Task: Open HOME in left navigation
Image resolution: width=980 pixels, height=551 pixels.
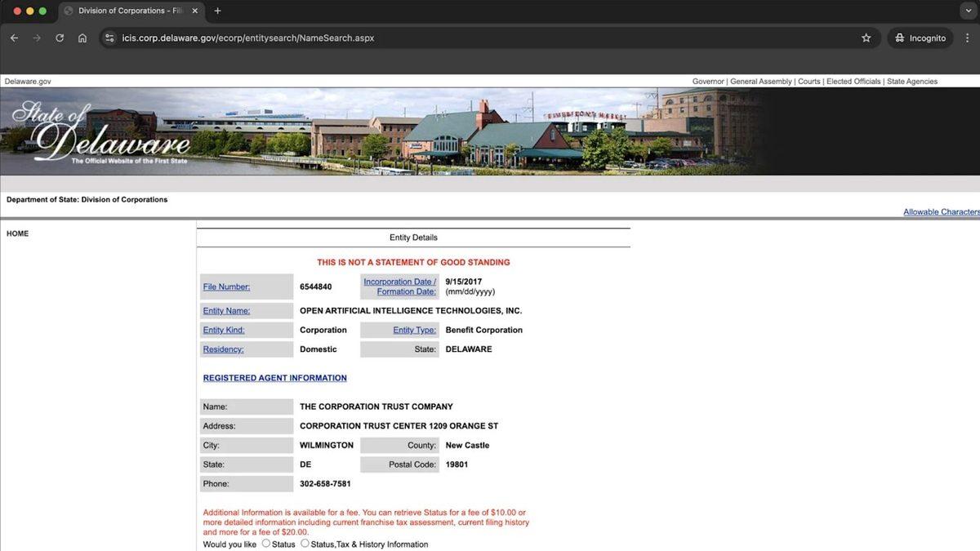Action: [x=17, y=233]
